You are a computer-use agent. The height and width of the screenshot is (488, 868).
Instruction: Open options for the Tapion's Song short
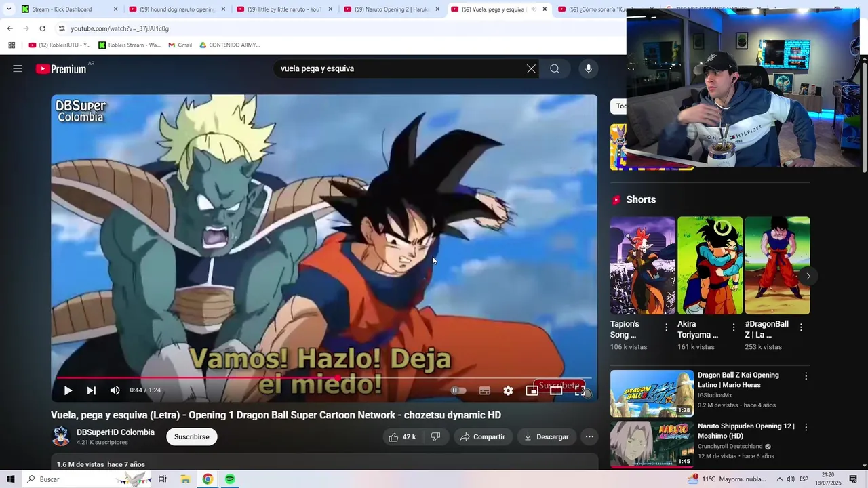point(666,327)
